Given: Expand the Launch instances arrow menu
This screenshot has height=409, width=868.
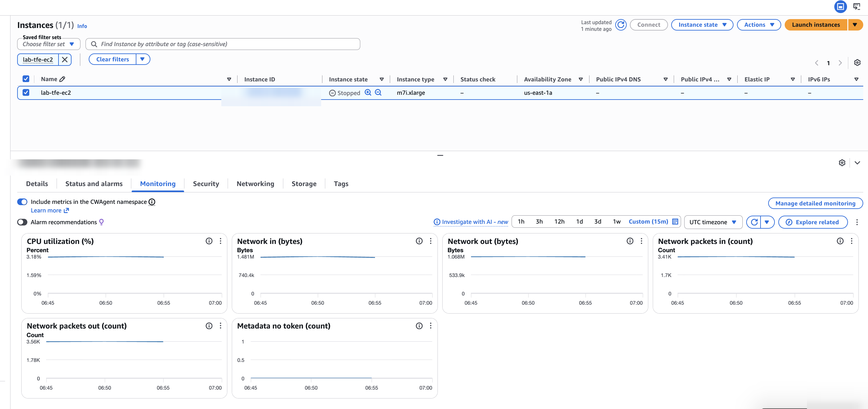Looking at the screenshot, I should 855,25.
